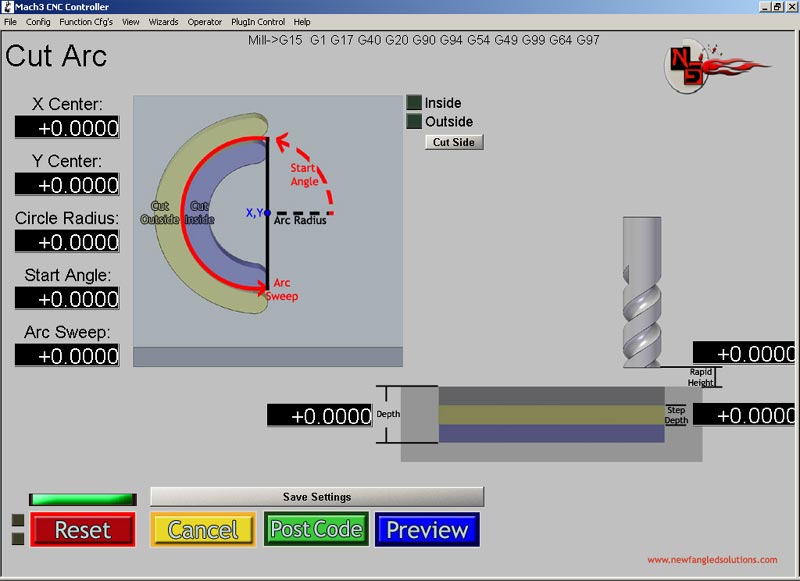The width and height of the screenshot is (800, 581).
Task: Toggle the Inside cut indicator
Action: 414,103
